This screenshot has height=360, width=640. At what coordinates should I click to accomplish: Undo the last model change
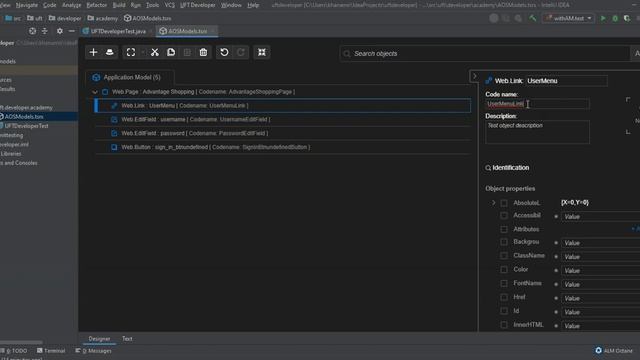pos(224,52)
